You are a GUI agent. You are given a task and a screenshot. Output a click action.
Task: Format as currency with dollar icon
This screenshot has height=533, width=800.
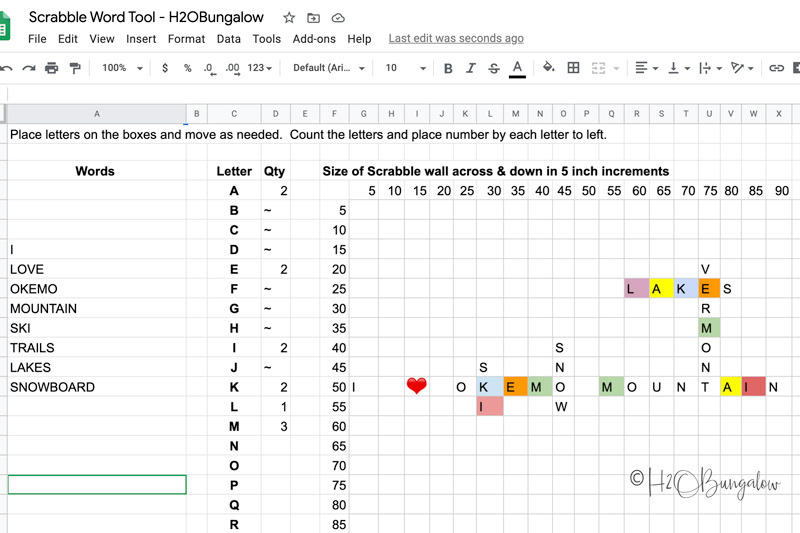click(x=165, y=68)
